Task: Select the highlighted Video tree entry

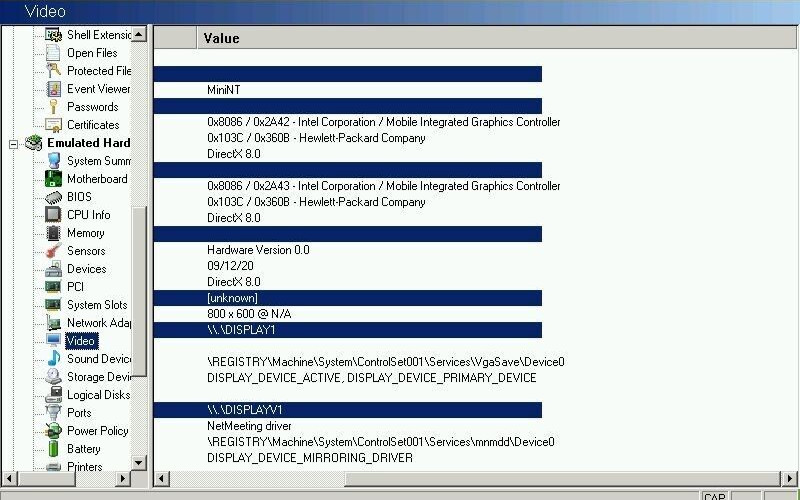Action: coord(81,340)
